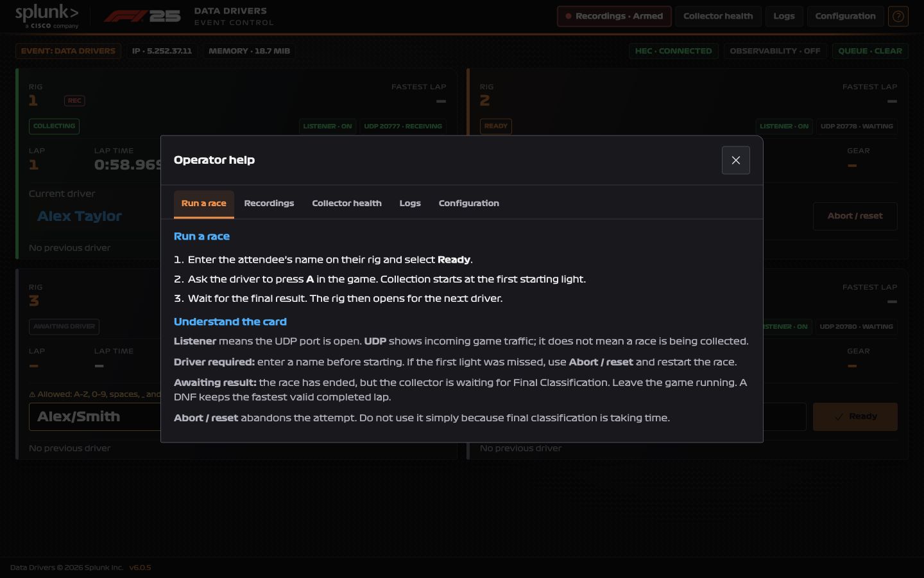Switch to Recordings help tab
This screenshot has height=578, width=924.
pos(269,204)
